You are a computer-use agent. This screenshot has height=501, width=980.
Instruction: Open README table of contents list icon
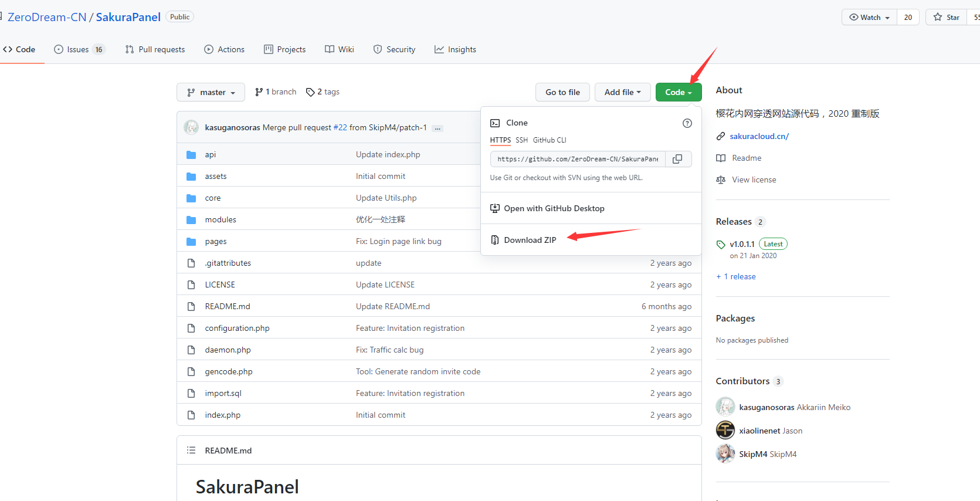click(x=191, y=451)
